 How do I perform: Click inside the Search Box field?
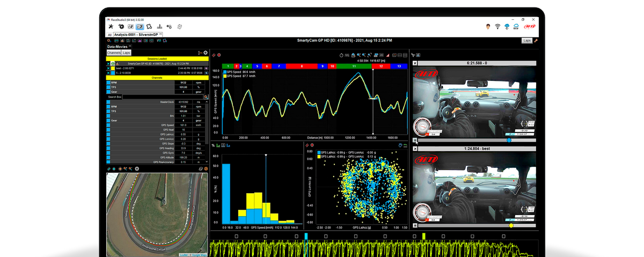(163, 97)
